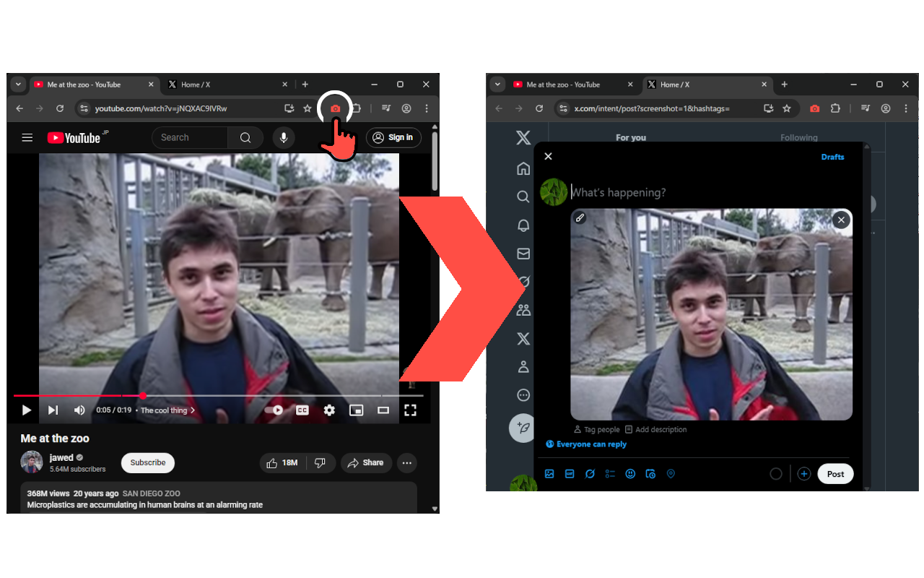This screenshot has width=924, height=578.
Task: Switch to Home / X tab in left window
Action: pyautogui.click(x=227, y=85)
